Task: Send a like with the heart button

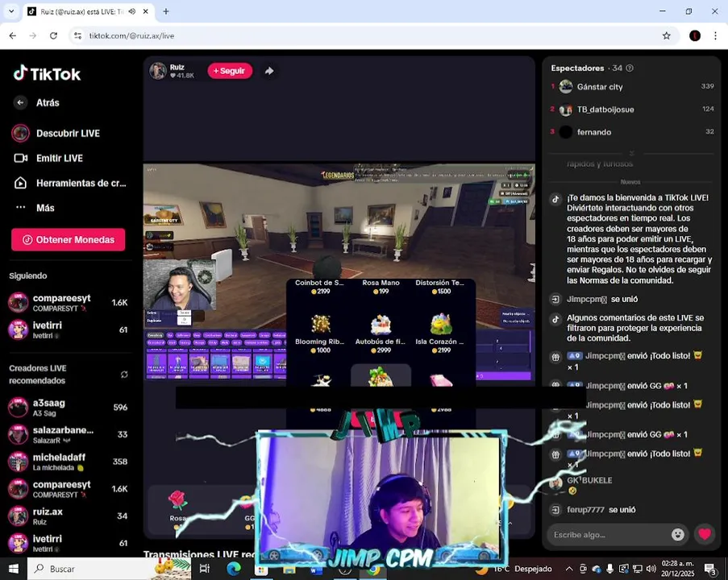Action: (x=705, y=535)
